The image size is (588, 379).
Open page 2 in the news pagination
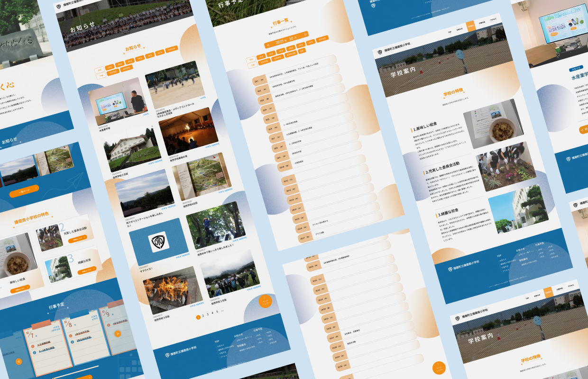[x=203, y=315]
